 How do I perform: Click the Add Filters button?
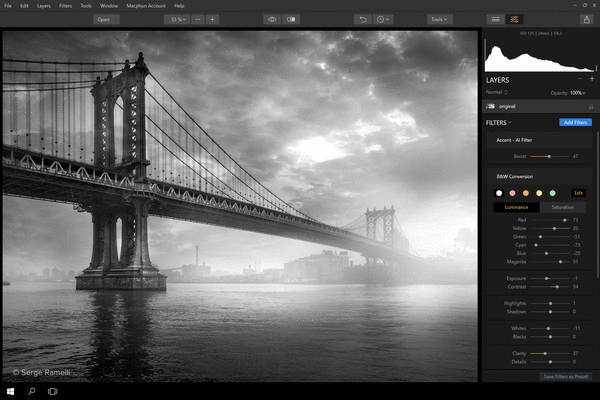(574, 122)
